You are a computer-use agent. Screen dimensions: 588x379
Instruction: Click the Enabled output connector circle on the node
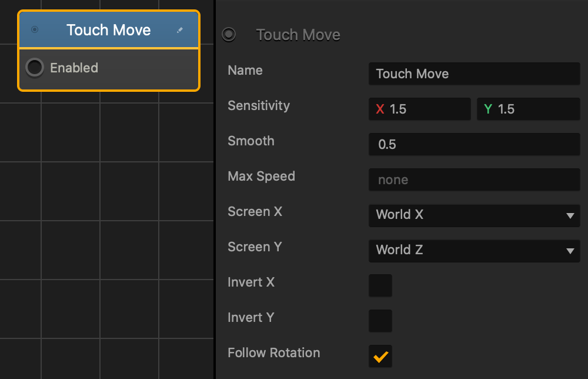coord(34,68)
